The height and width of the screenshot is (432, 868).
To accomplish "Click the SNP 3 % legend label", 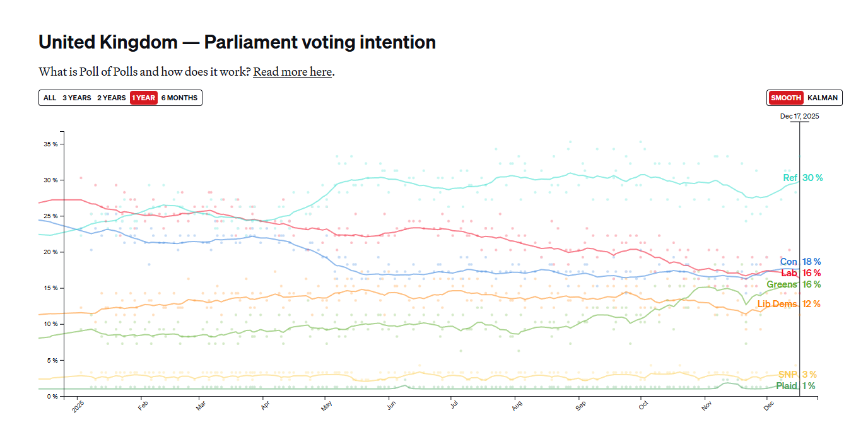I will point(797,375).
